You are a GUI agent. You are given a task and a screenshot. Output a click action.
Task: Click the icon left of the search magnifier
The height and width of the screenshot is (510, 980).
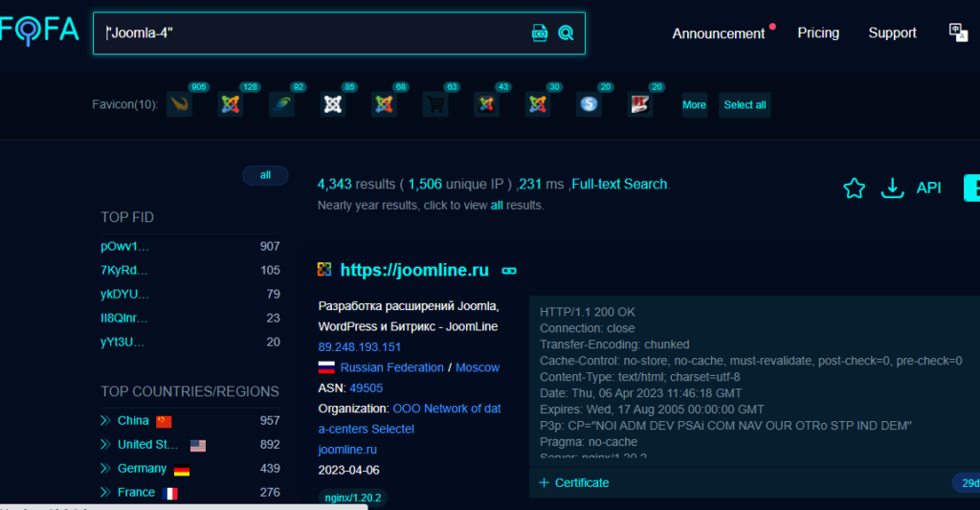click(540, 33)
